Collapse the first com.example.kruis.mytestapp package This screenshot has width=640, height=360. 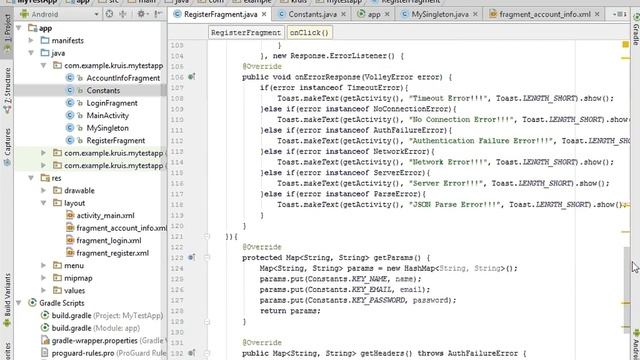point(44,65)
